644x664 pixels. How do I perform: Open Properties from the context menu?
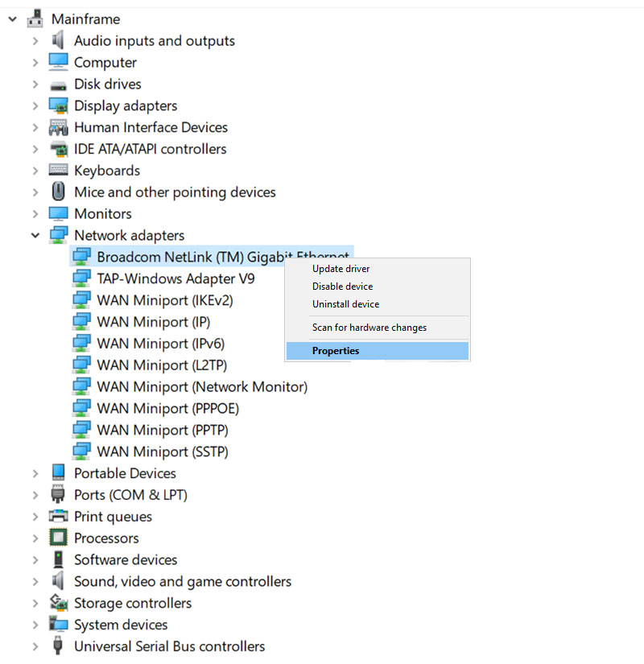[336, 351]
